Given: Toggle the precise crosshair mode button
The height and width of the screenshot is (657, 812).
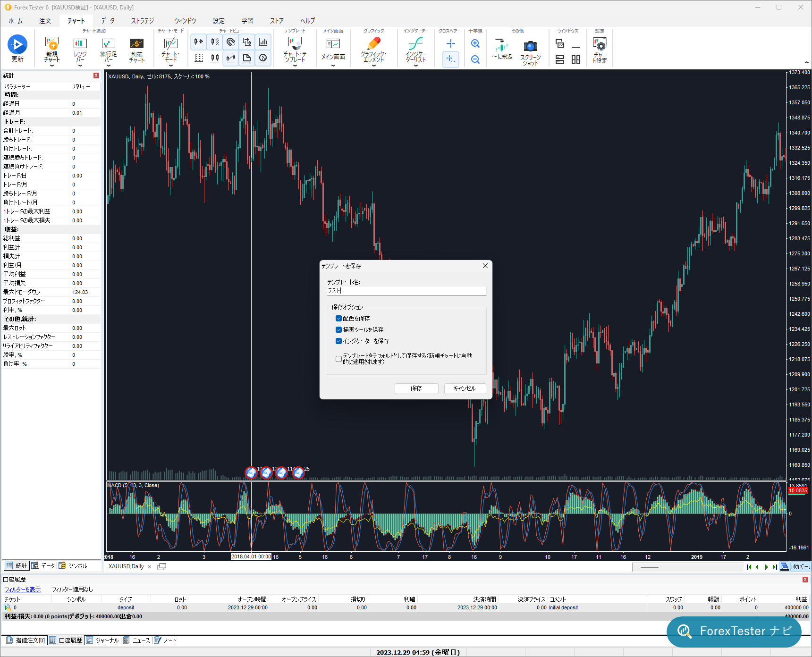Looking at the screenshot, I should click(451, 59).
